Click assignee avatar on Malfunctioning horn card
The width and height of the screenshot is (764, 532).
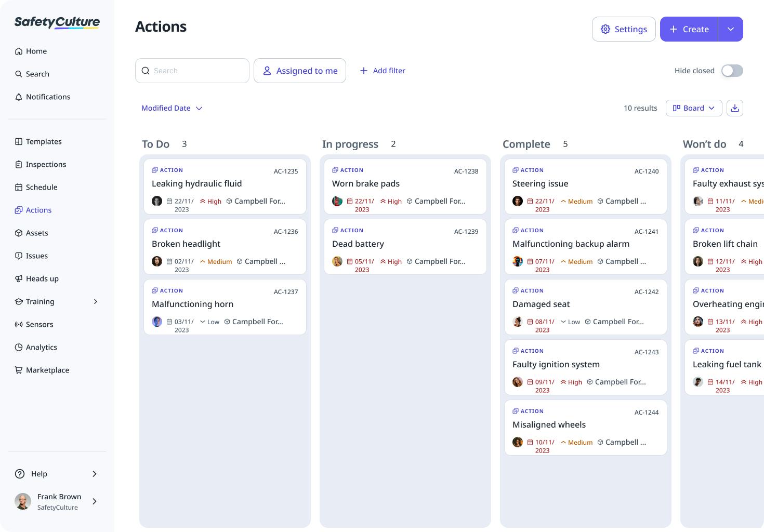click(x=157, y=322)
